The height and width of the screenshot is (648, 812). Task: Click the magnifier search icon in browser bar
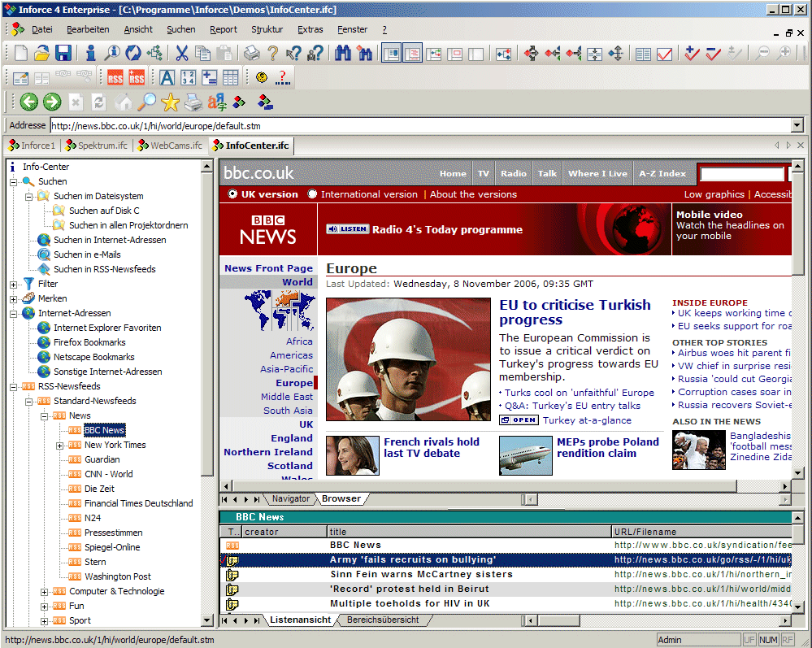(x=147, y=102)
